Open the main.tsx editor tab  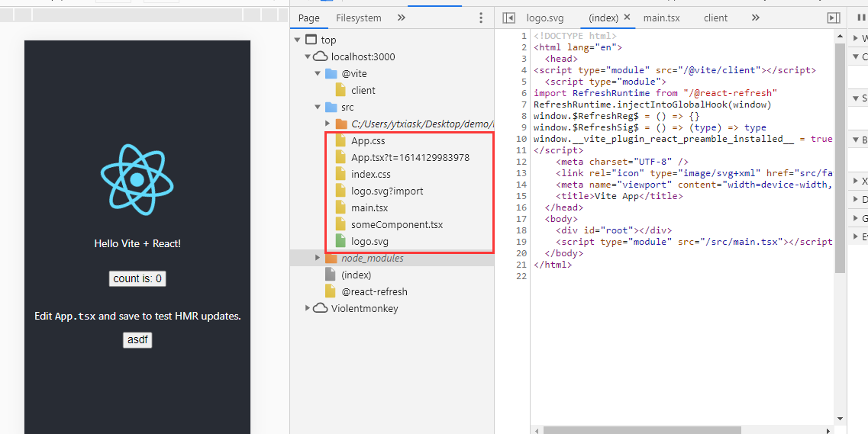click(662, 18)
